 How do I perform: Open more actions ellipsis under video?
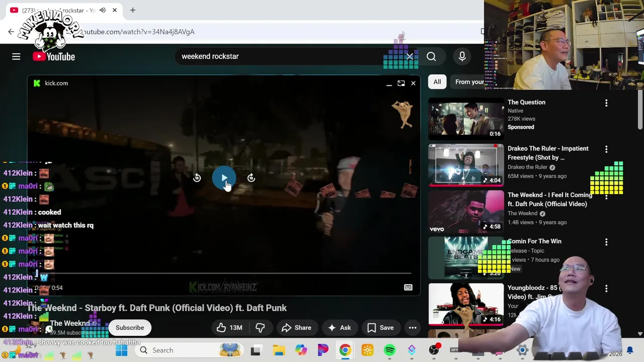[413, 328]
